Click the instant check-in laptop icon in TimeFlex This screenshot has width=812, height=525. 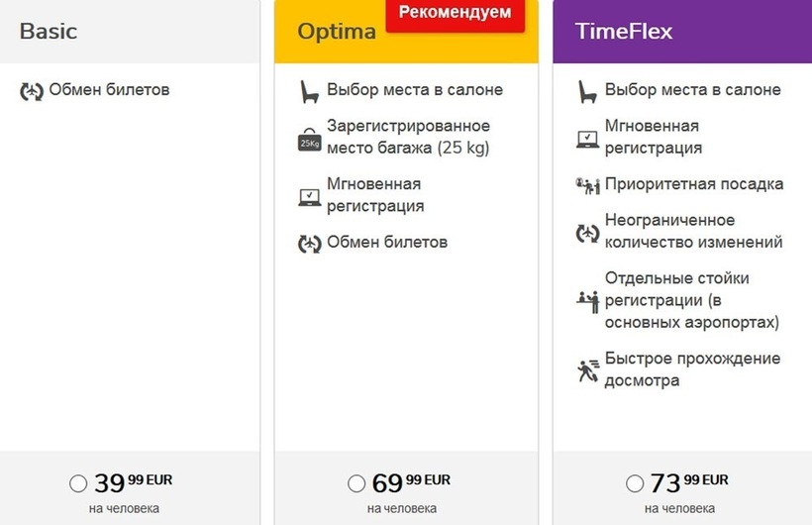[588, 140]
